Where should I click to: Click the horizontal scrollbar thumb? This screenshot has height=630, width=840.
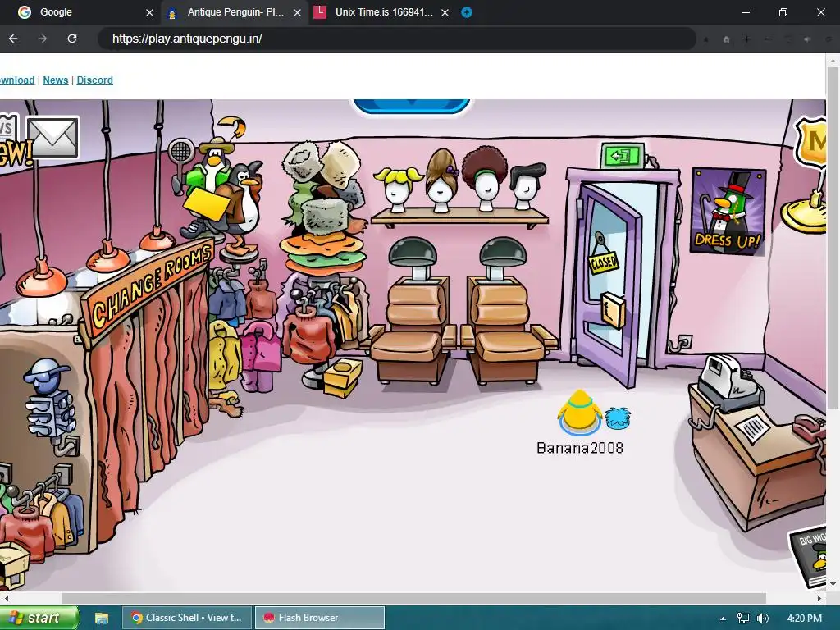[x=413, y=598]
